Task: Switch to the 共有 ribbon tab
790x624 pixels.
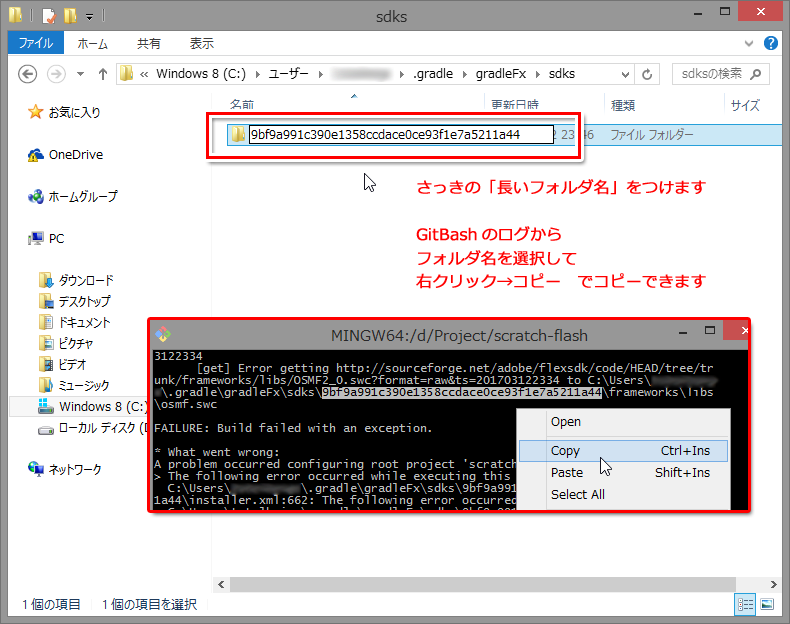Action: tap(149, 43)
